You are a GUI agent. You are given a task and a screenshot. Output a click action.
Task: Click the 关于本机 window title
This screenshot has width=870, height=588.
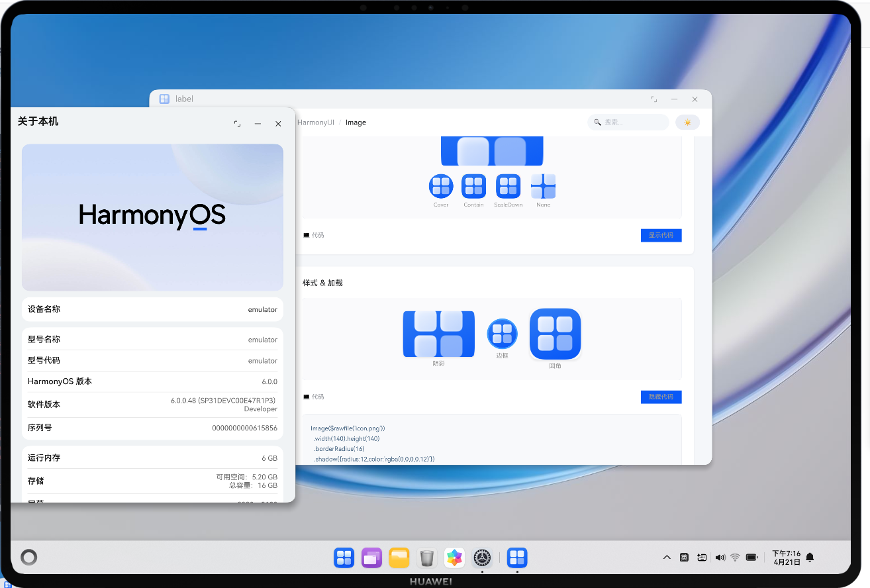click(x=38, y=122)
